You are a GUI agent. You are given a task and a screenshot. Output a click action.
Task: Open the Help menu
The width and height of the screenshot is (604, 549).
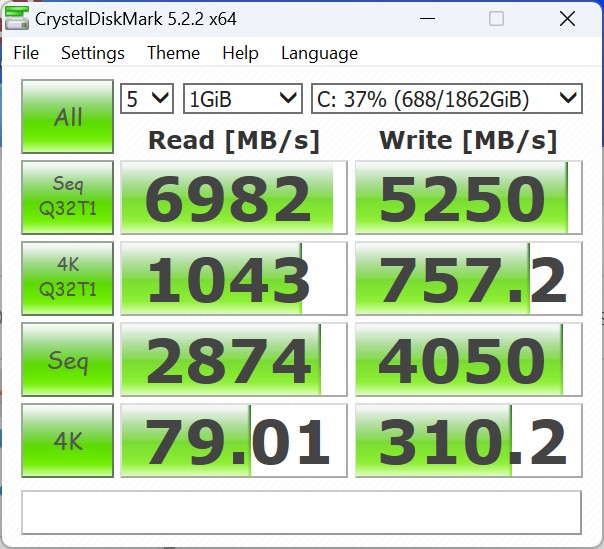[240, 53]
